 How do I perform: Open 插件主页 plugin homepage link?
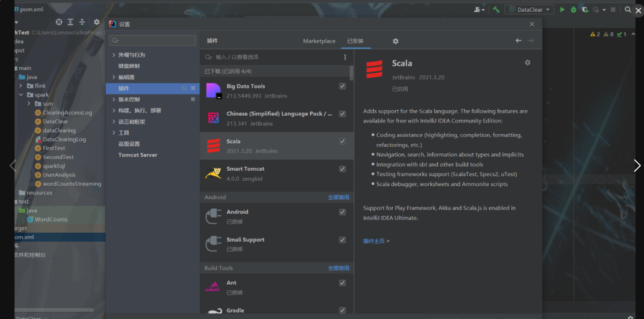376,241
